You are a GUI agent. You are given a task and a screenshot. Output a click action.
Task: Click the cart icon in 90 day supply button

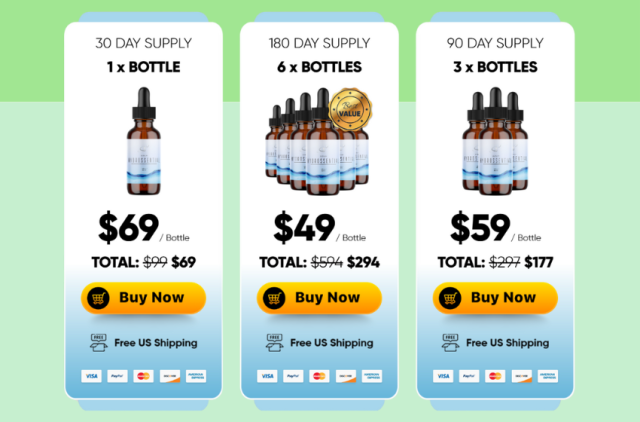tap(450, 298)
